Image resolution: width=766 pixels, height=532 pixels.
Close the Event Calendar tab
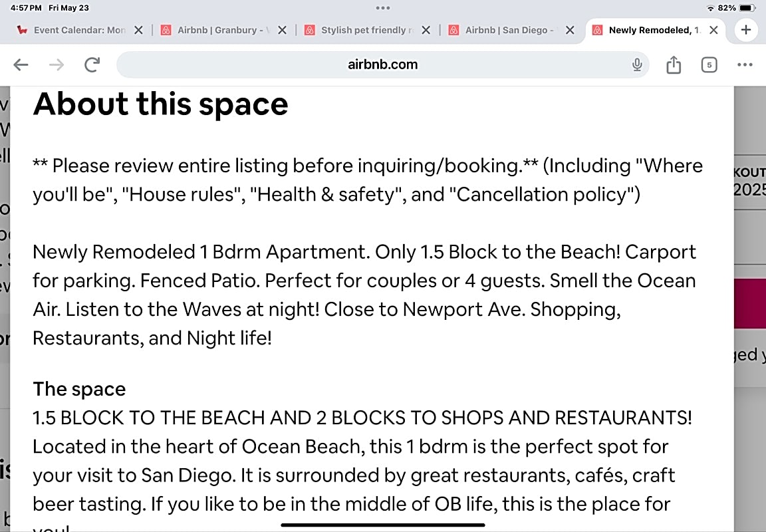coord(139,30)
